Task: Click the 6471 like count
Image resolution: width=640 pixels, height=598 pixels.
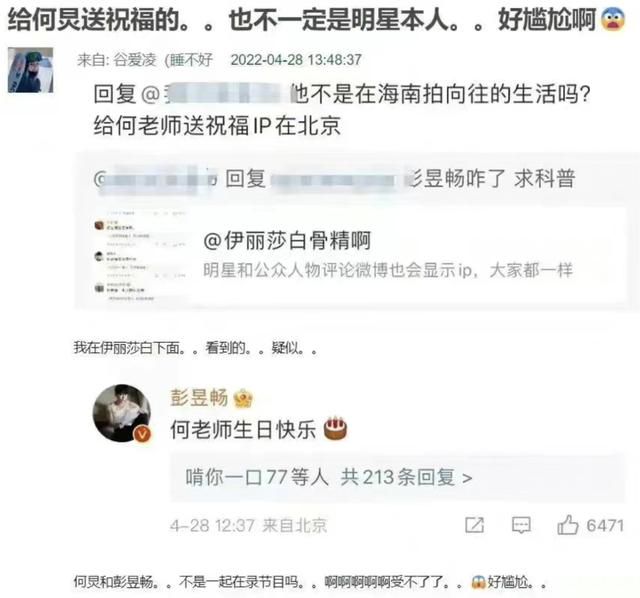Action: (605, 525)
